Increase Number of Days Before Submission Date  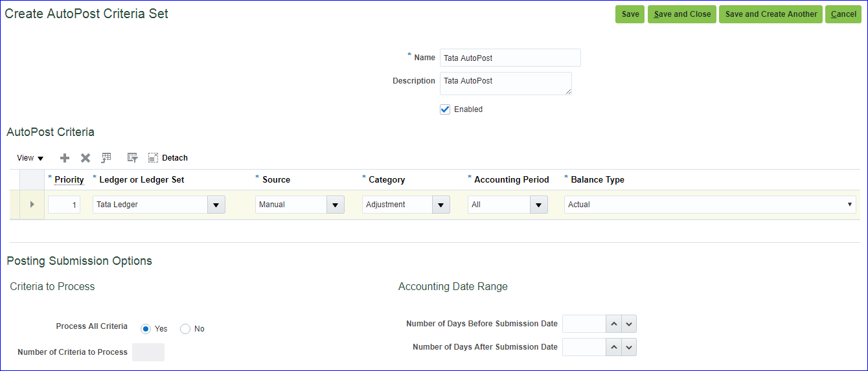click(x=613, y=324)
